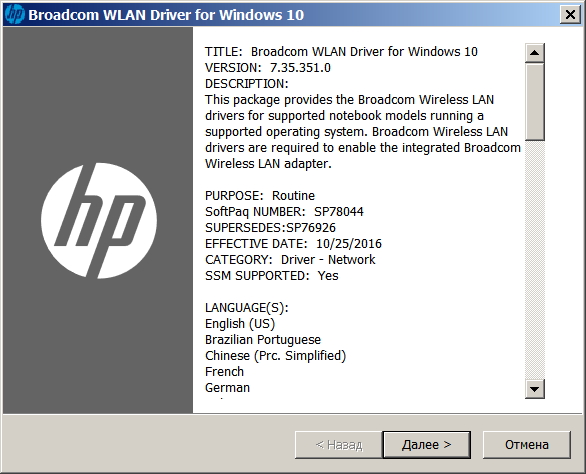Click the German language entry
Viewport: 586px width, 474px height.
[227, 388]
